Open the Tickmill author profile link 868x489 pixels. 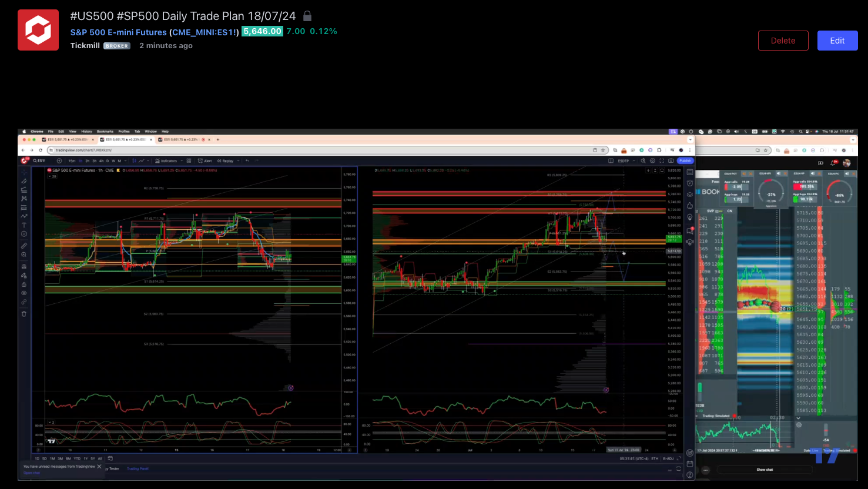click(85, 45)
